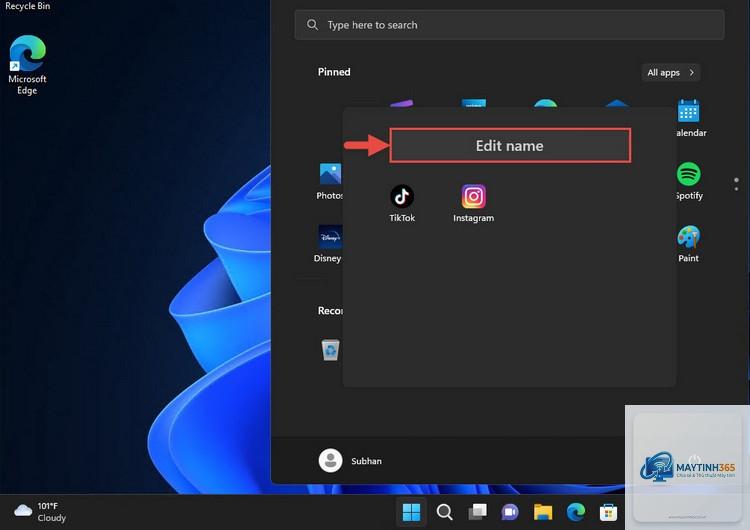This screenshot has width=750, height=530.
Task: Open the All apps list
Action: click(x=671, y=72)
